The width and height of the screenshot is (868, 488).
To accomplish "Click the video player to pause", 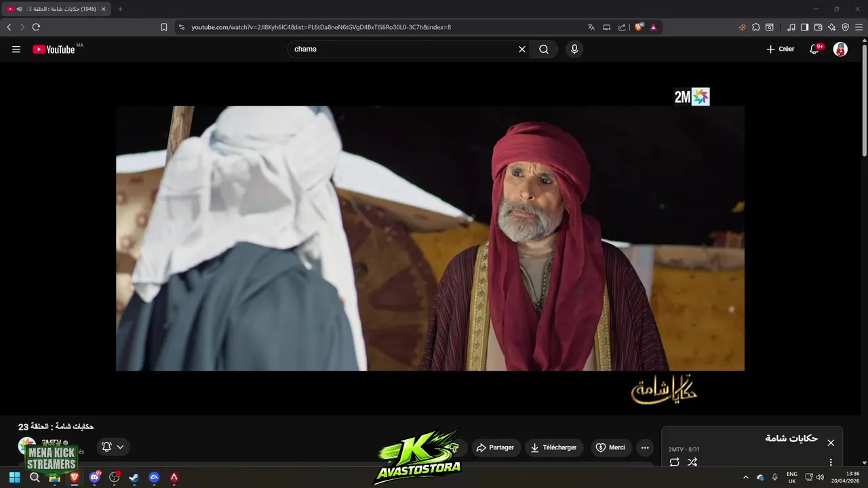I will (430, 238).
